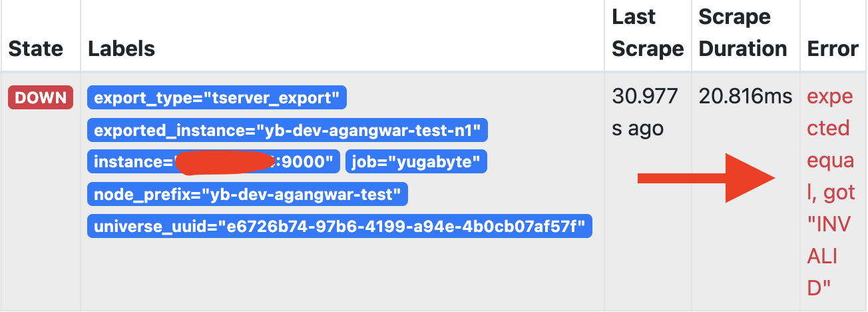
Task: Click empty row space below universe_uuid label
Action: click(339, 273)
